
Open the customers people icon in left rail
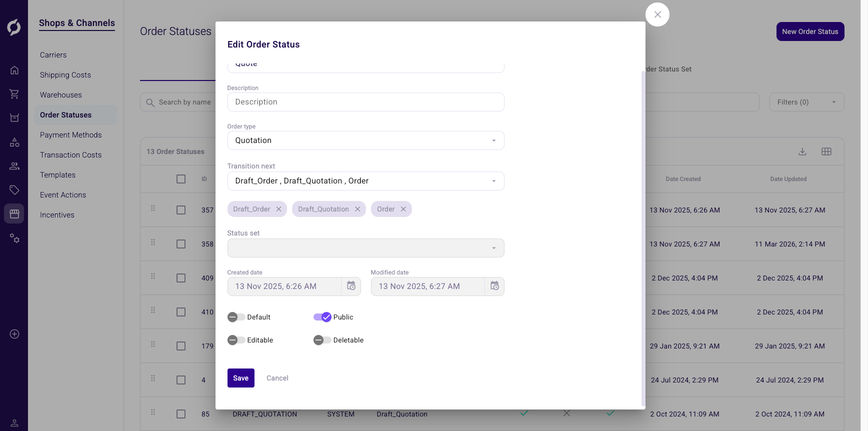[x=14, y=166]
